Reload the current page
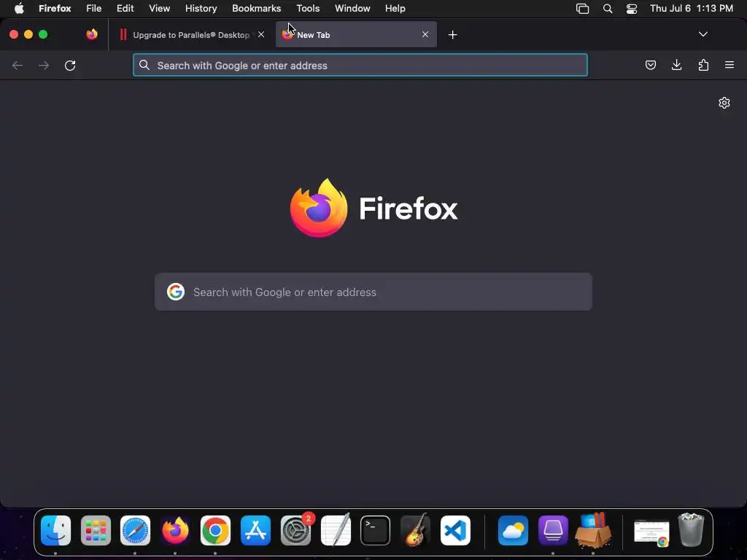Screen dimensions: 747x560 70,65
